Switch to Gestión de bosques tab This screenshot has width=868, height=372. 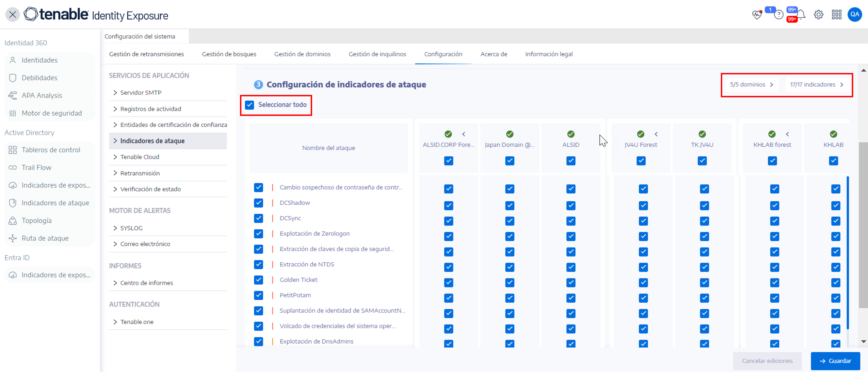pyautogui.click(x=229, y=54)
